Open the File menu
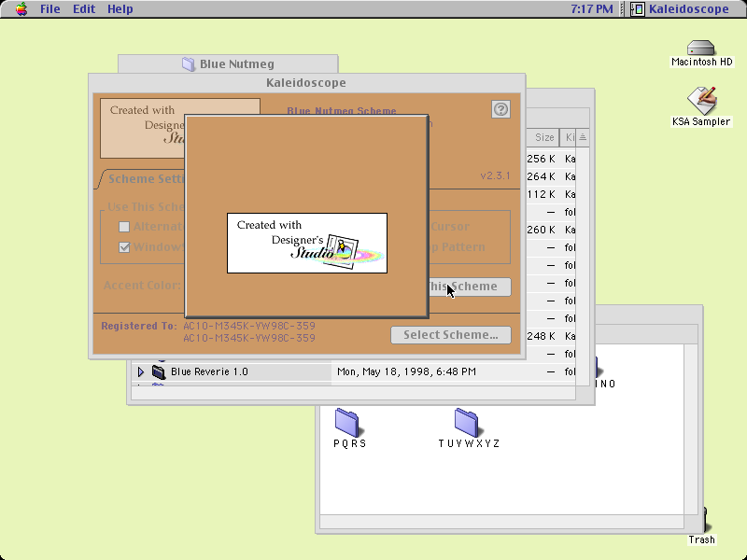Screen dimensions: 747x560 coord(50,9)
